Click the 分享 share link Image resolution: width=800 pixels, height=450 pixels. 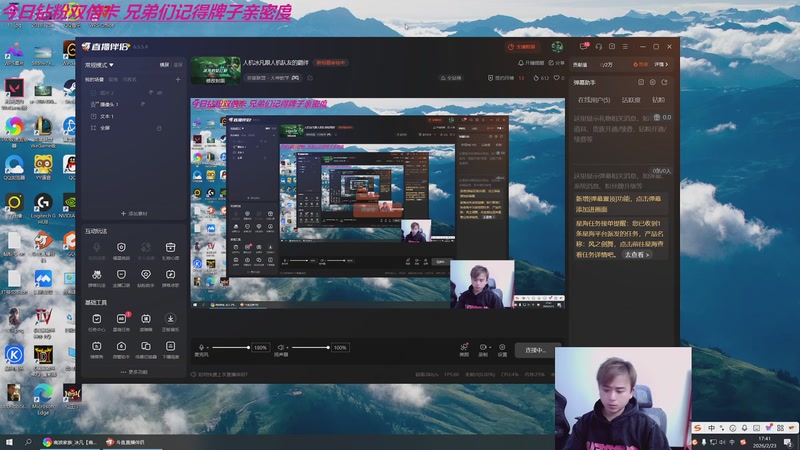pyautogui.click(x=557, y=63)
